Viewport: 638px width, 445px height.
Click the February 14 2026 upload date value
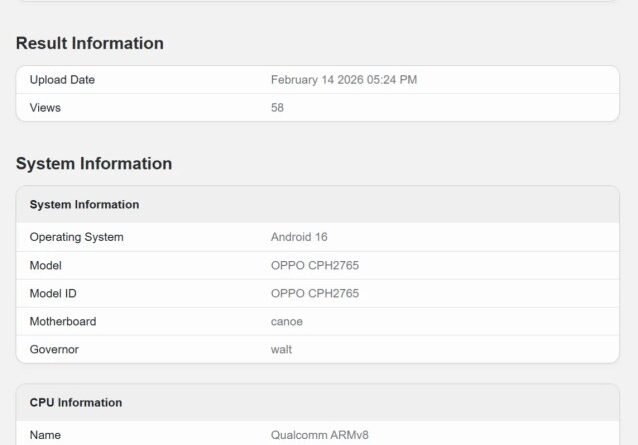tap(344, 80)
